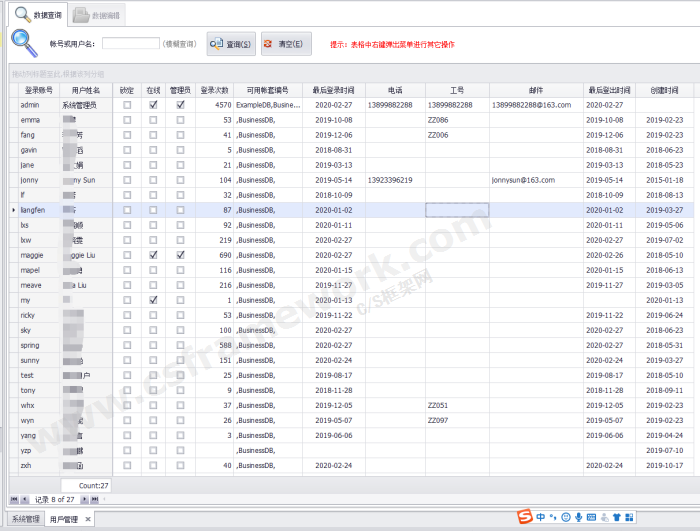Toggle Chinese/English input mode (中)
This screenshot has width=700, height=531.
[x=541, y=517]
